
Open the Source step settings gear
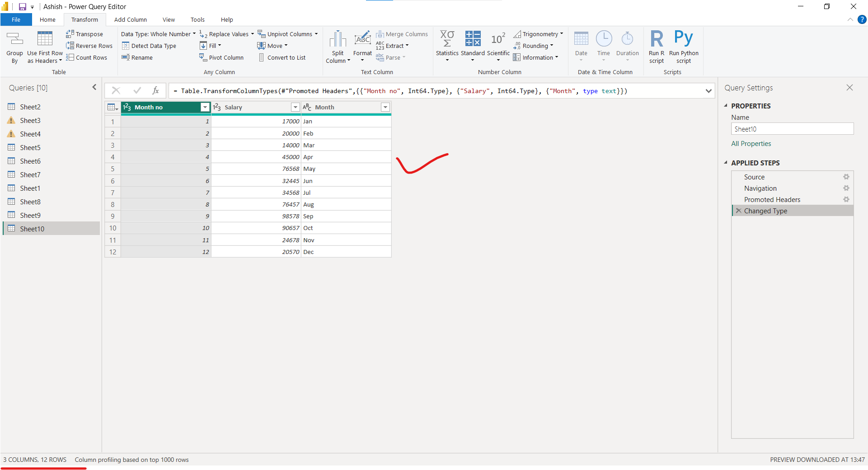[x=846, y=177]
